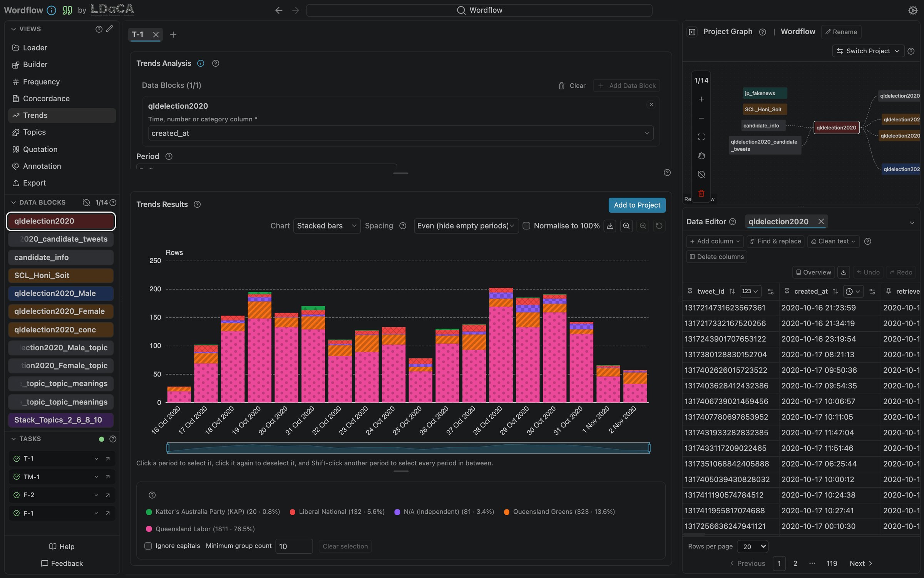Collapse the Project Graph panel icon
Screen dimensions: 924x578
[x=692, y=32]
